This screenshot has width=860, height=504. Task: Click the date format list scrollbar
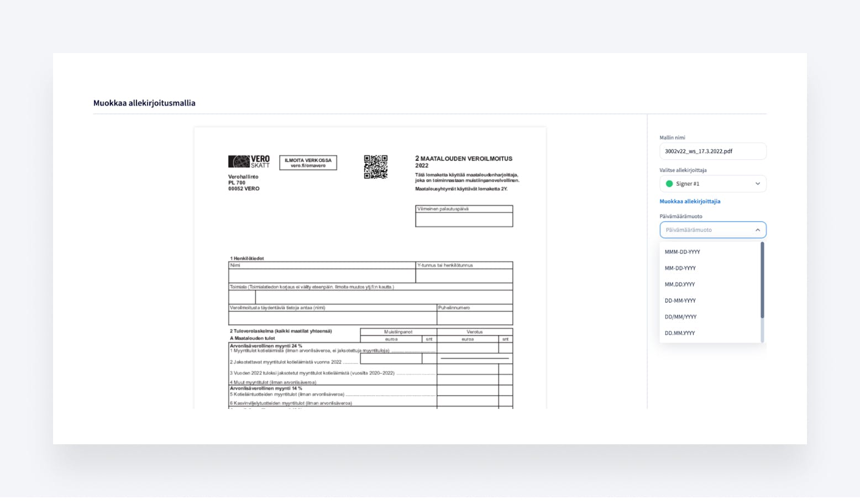762,281
